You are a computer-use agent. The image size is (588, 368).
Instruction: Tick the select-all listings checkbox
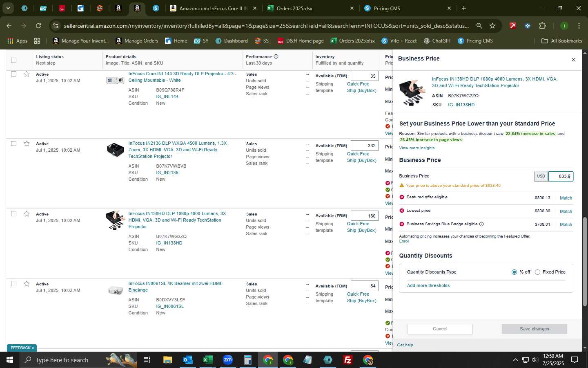(13, 60)
